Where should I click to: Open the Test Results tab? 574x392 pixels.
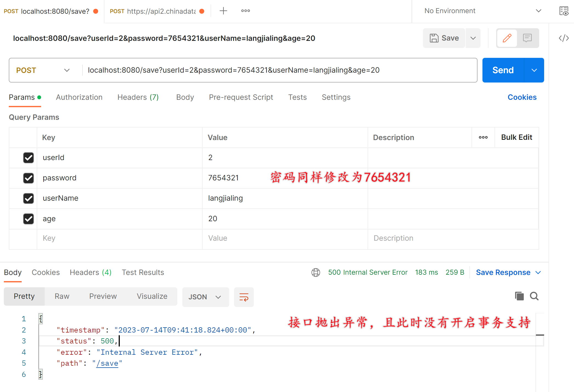[x=143, y=272]
